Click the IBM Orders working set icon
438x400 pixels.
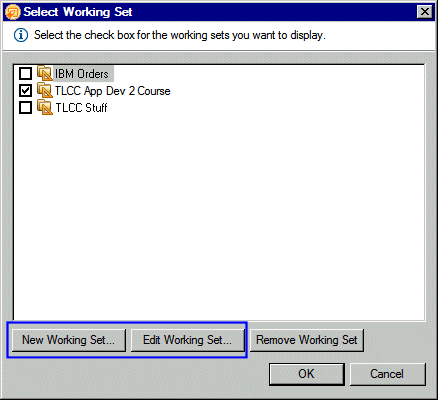click(x=45, y=73)
